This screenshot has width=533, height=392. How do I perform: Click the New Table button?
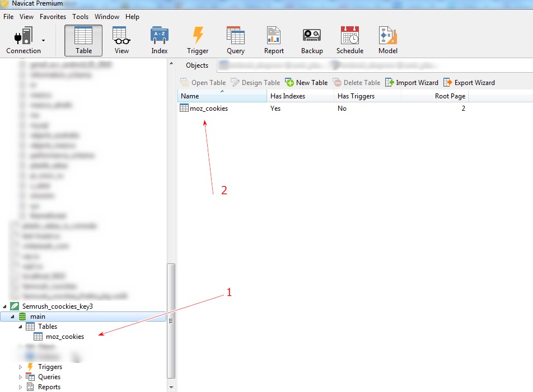[306, 82]
